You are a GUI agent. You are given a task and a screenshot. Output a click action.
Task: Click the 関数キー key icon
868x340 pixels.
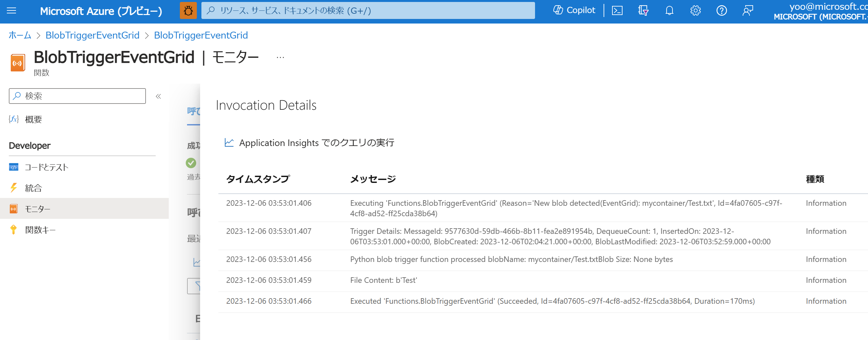tap(13, 230)
